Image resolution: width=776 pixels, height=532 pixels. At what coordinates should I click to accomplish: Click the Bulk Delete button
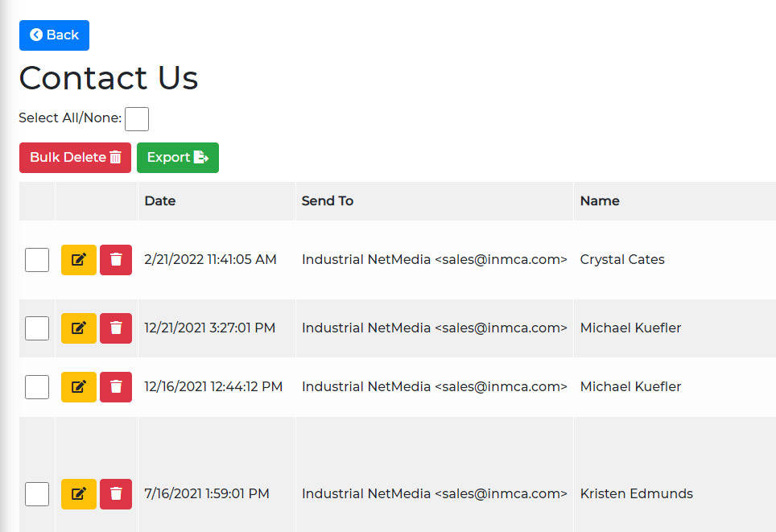click(75, 158)
